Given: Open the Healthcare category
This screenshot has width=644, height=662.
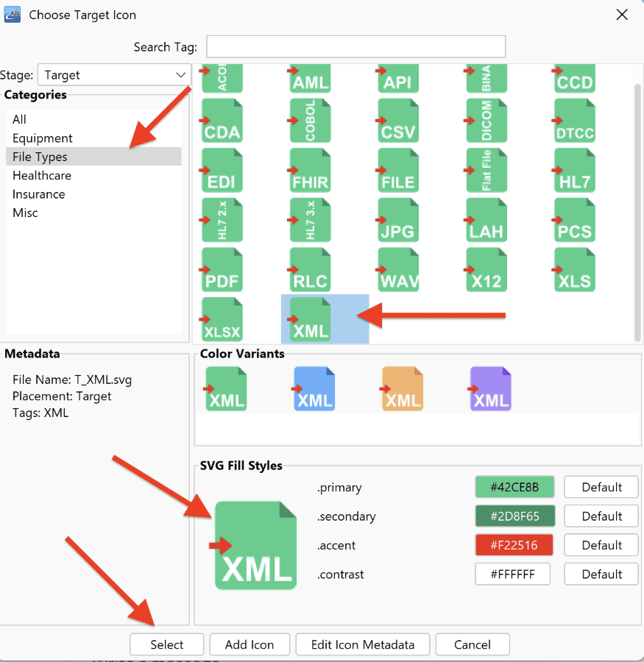Looking at the screenshot, I should [93, 175].
